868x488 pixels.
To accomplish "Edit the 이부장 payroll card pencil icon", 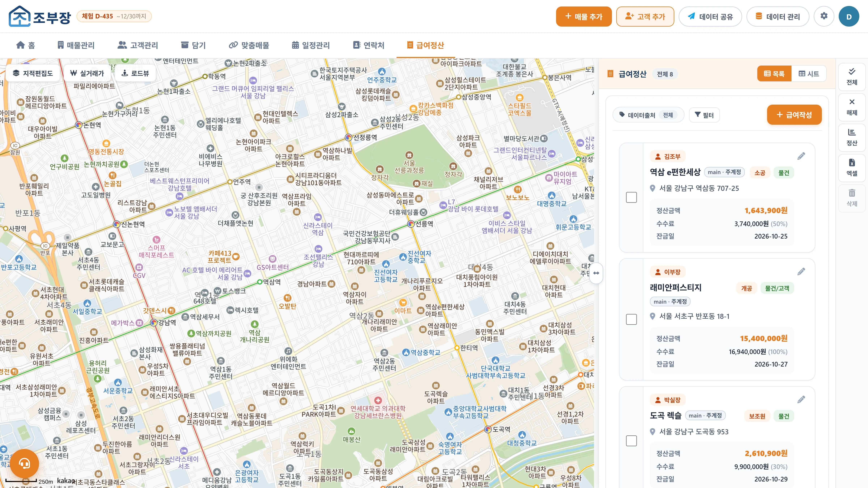I will coord(801,271).
